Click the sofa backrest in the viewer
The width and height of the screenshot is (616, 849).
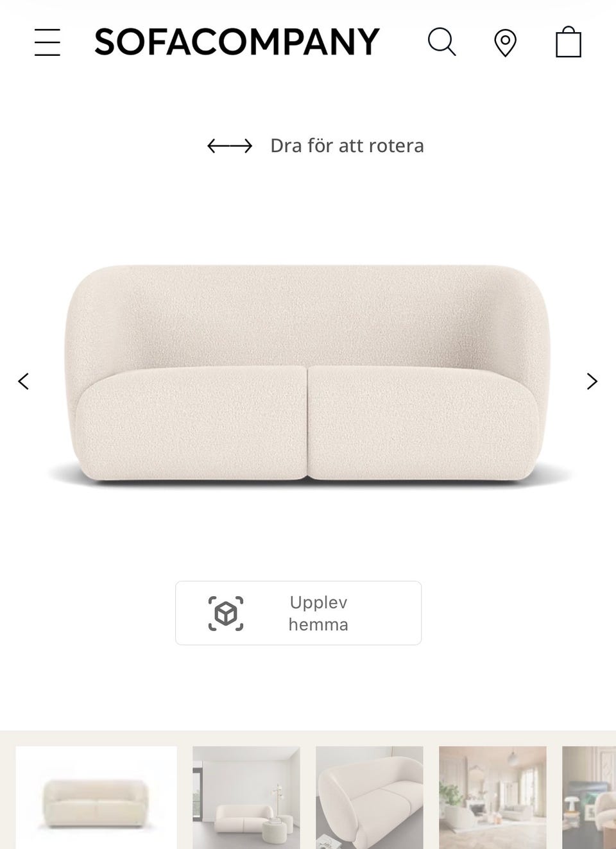[308, 314]
